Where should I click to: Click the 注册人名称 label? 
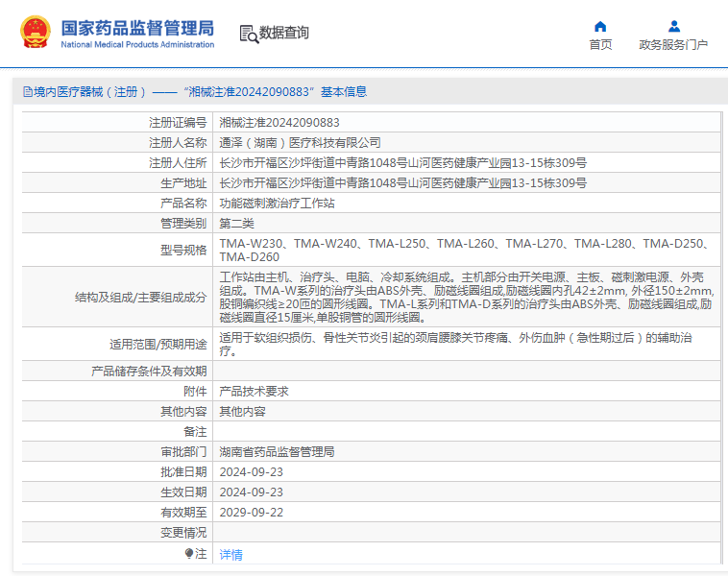tap(178, 142)
